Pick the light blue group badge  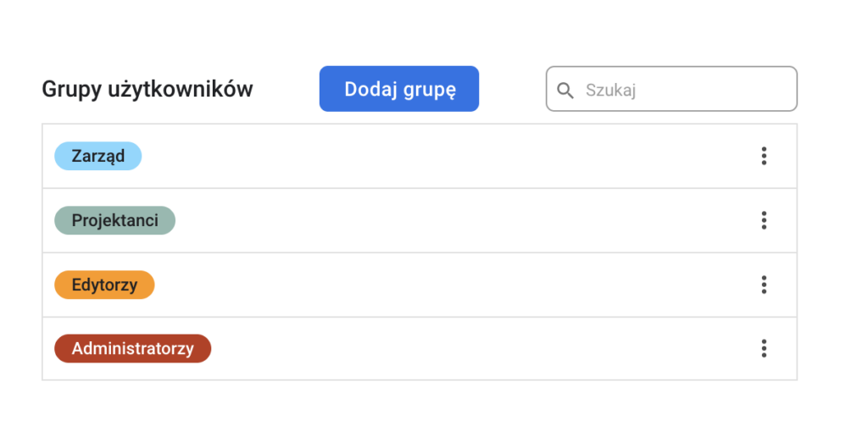pos(97,156)
